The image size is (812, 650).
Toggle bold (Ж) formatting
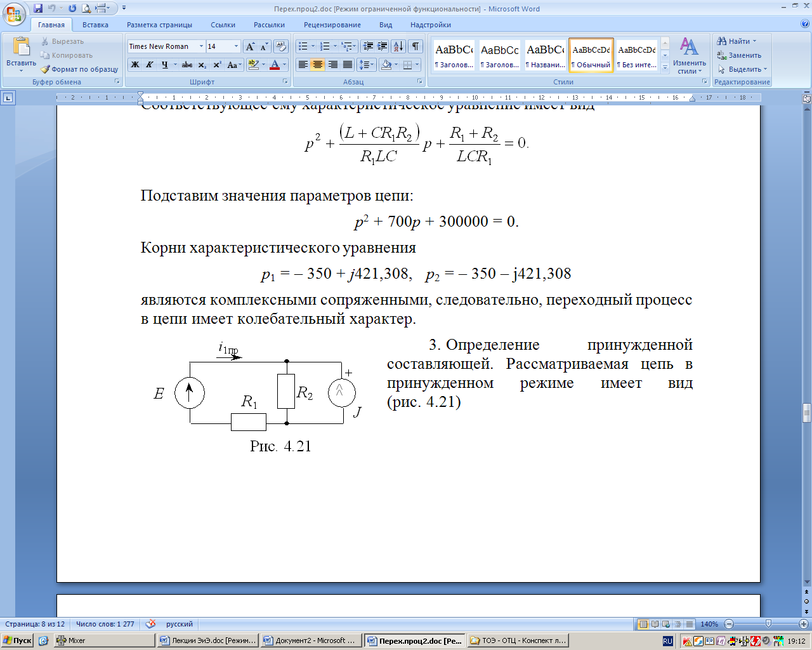(x=135, y=65)
